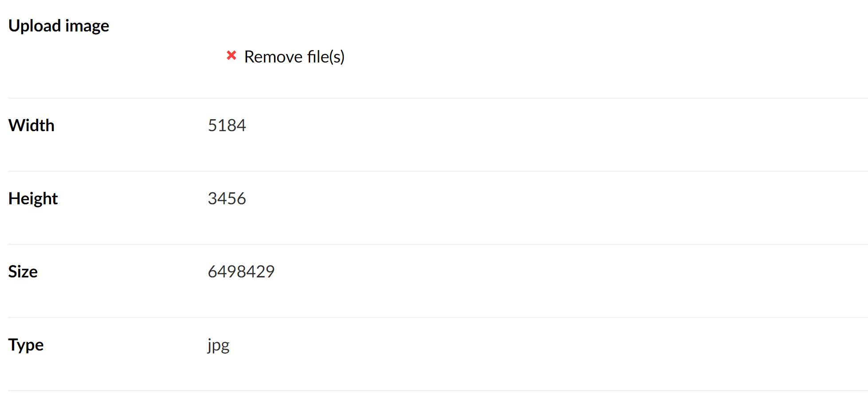
Task: Click the divider between Width and Height rows
Action: click(x=435, y=171)
